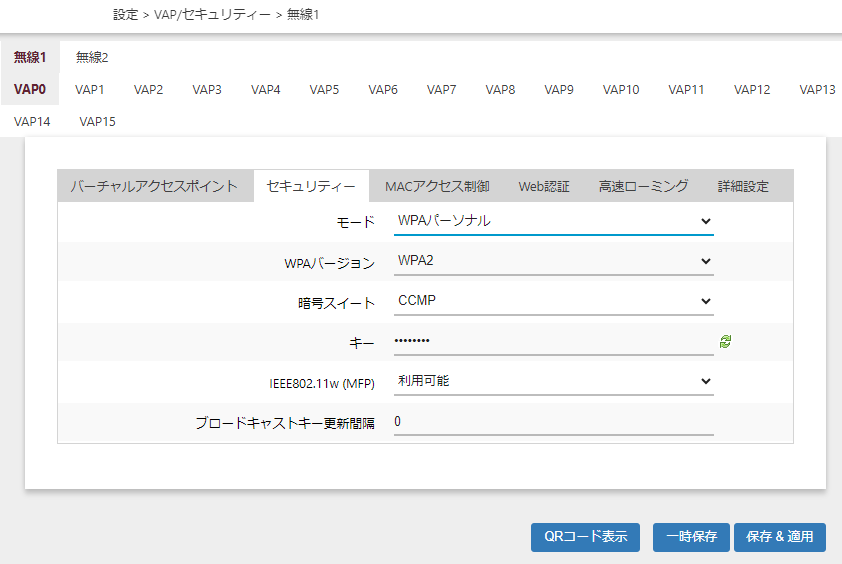Open the IEEE802.11w (MFP) dropdown
Image resolution: width=842 pixels, height=564 pixels.
pos(553,381)
